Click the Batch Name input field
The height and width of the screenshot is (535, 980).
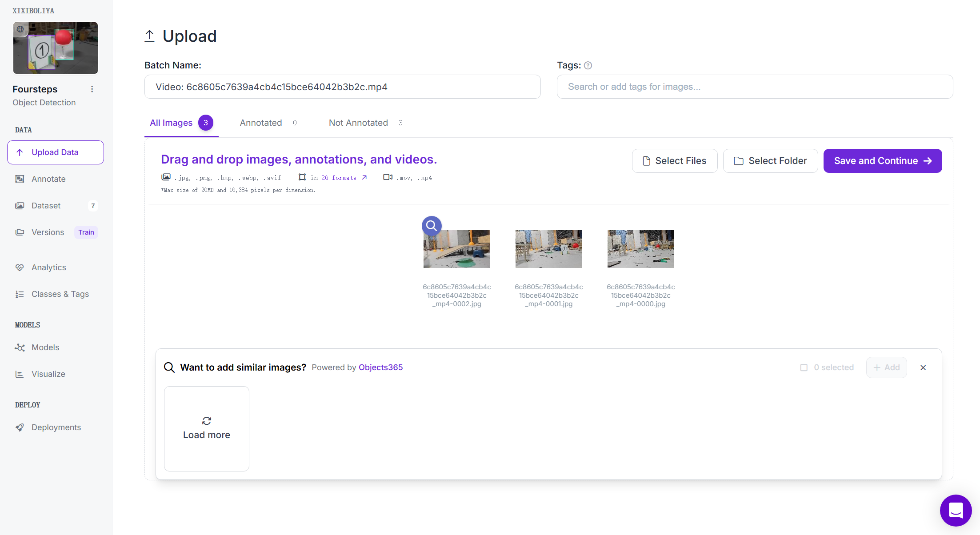click(x=342, y=87)
